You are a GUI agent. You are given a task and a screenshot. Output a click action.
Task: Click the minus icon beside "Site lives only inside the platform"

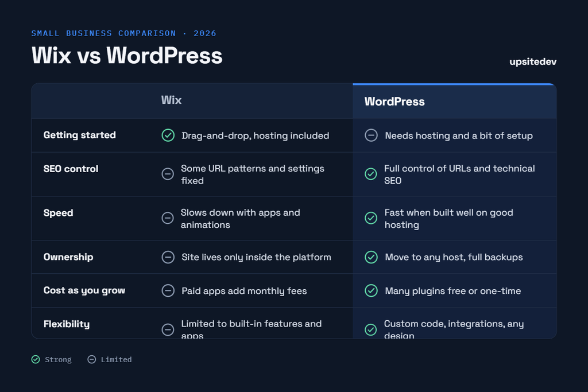pos(168,257)
